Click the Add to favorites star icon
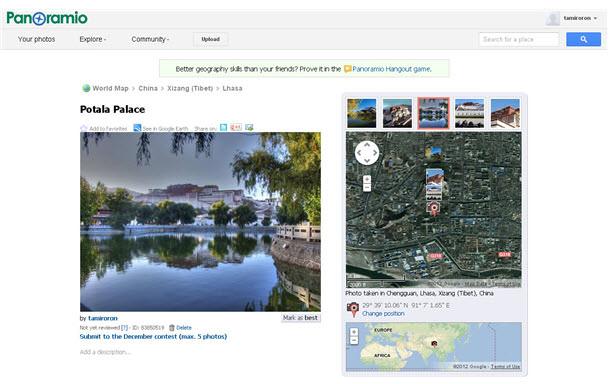This screenshot has height=384, width=609. [x=84, y=128]
